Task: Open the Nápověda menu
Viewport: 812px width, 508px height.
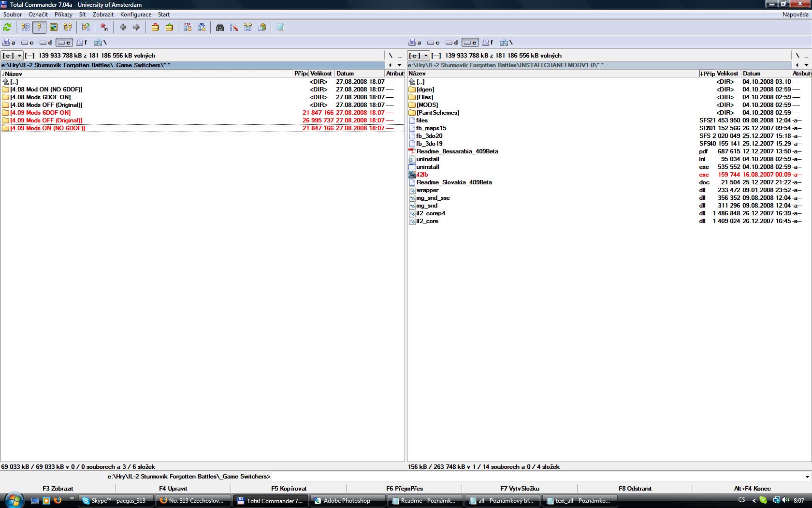Action: coord(795,15)
